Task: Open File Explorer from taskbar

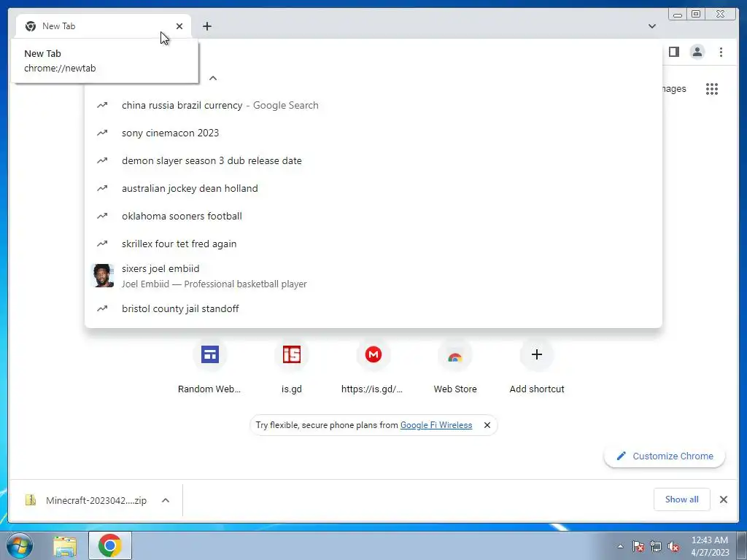Action: point(65,545)
